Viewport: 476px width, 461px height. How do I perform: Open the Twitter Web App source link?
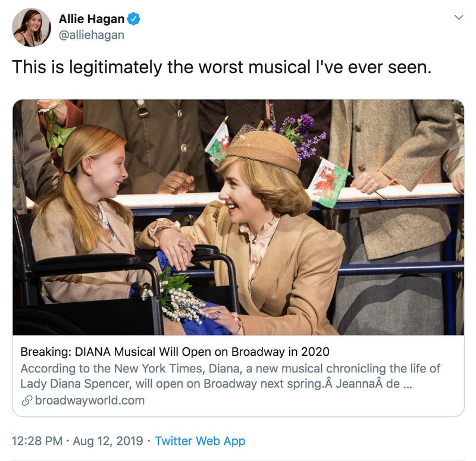click(200, 441)
